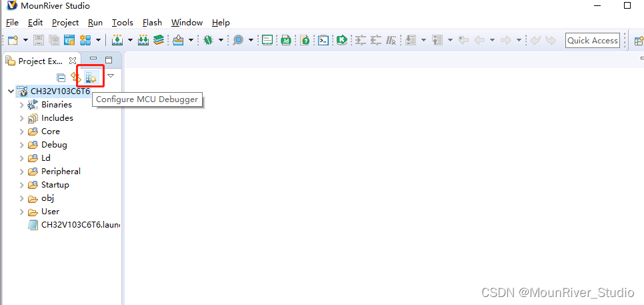Open the File menu
Image resolution: width=644 pixels, height=305 pixels.
[x=12, y=23]
